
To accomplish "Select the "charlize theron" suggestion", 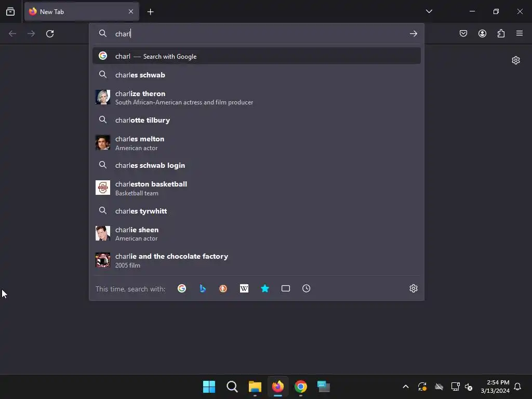I will click(257, 98).
